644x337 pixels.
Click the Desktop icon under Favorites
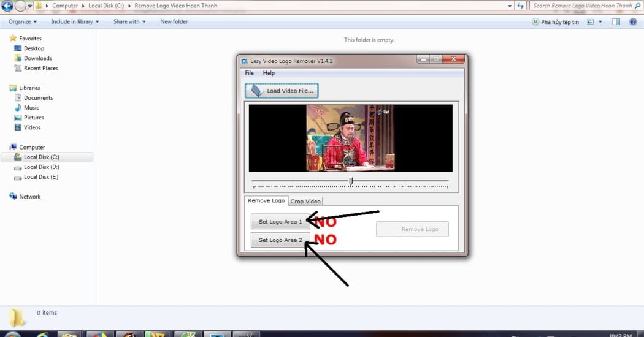[x=18, y=48]
